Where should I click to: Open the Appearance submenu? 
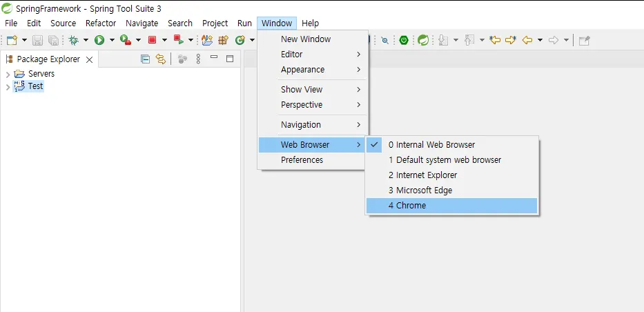pyautogui.click(x=313, y=70)
